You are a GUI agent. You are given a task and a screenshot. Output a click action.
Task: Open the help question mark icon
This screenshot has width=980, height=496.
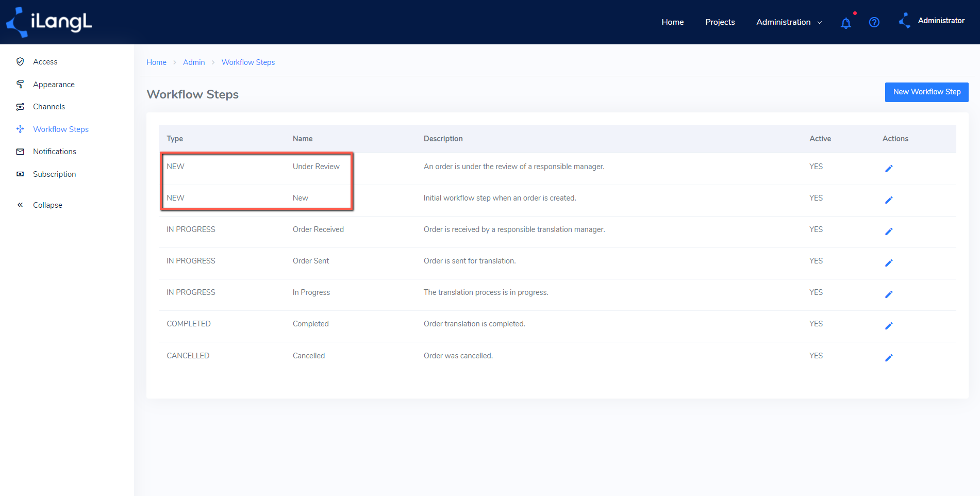[874, 22]
